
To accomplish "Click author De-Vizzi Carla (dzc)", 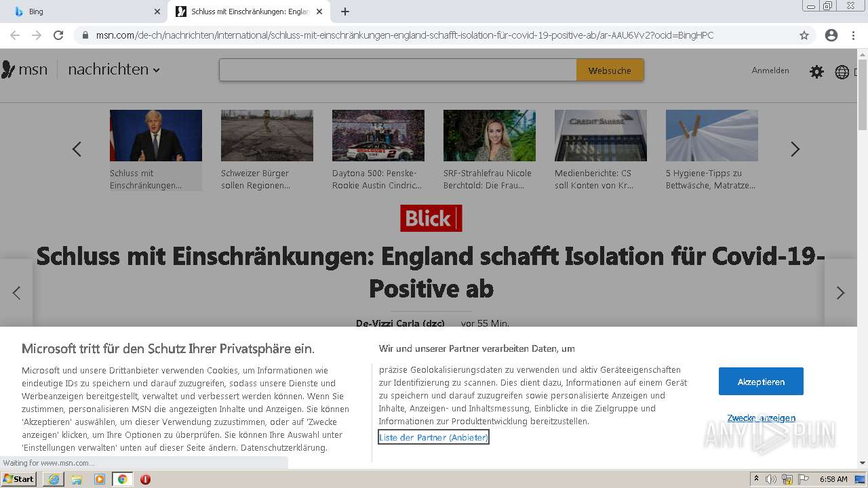I will click(x=400, y=323).
